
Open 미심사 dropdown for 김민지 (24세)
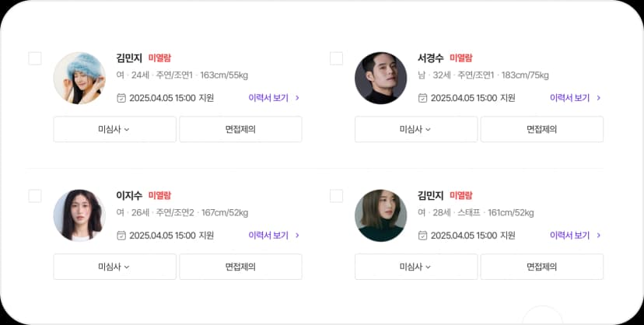[x=114, y=129]
